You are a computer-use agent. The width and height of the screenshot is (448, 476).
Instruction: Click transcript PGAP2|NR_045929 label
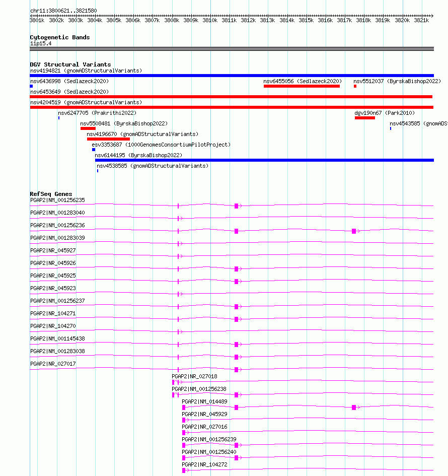204,415
